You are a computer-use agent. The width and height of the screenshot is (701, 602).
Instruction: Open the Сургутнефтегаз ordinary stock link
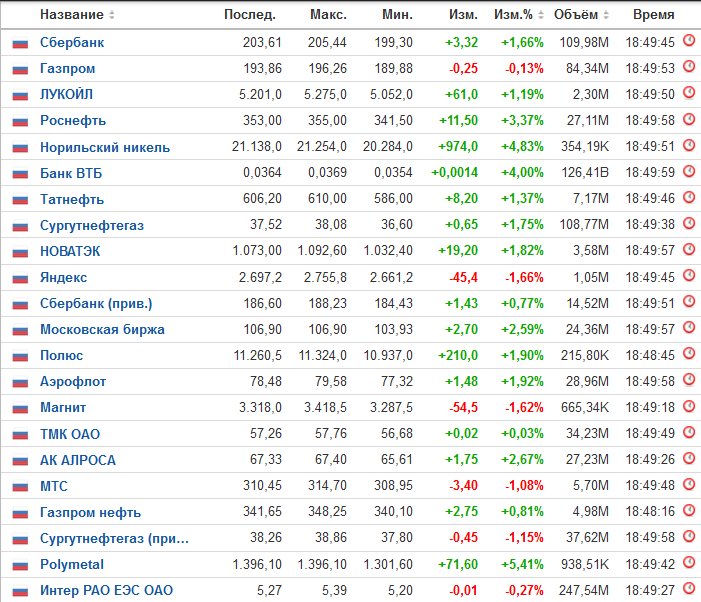point(92,225)
